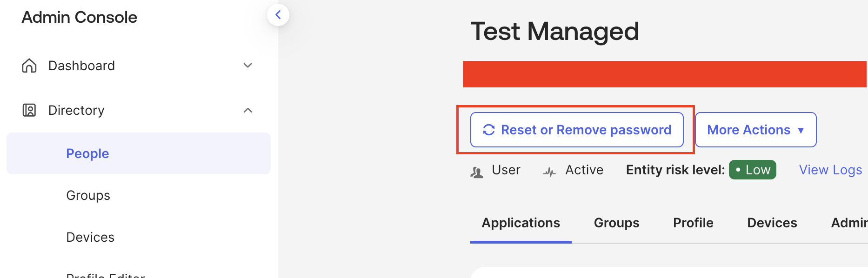
Task: Switch to the Applications tab
Action: (521, 223)
